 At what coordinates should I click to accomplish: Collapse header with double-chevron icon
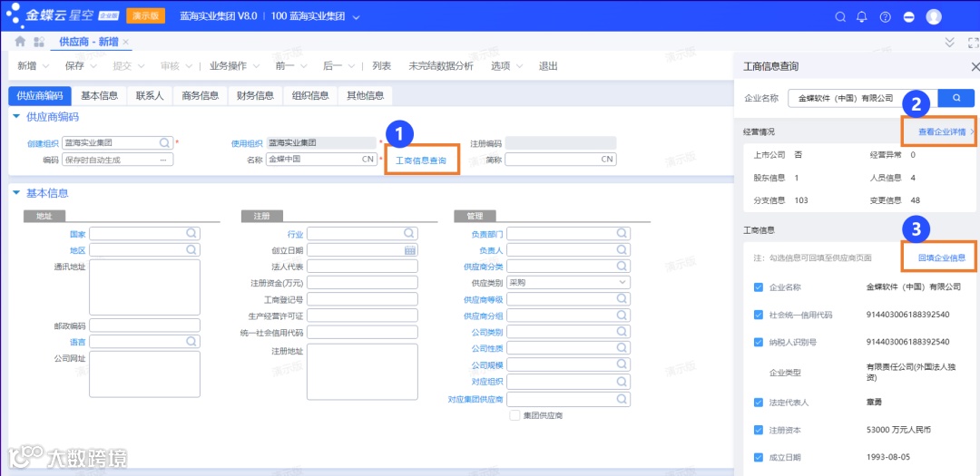(x=949, y=42)
